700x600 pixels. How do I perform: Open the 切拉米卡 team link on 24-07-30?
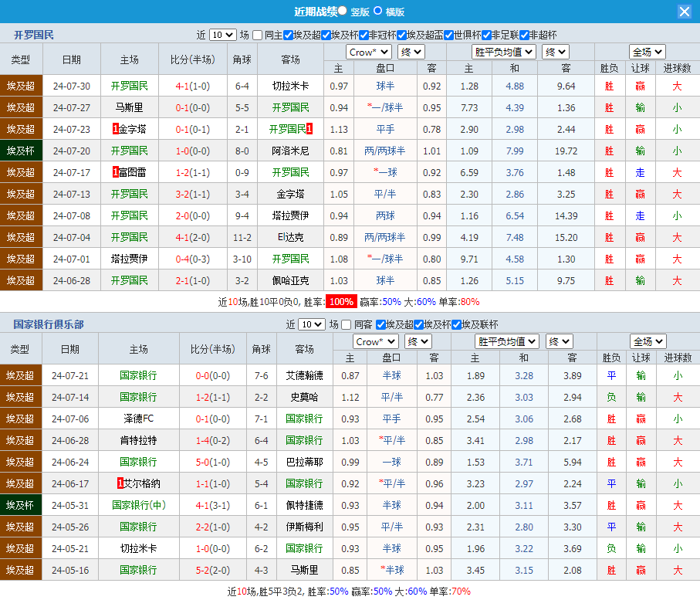290,86
